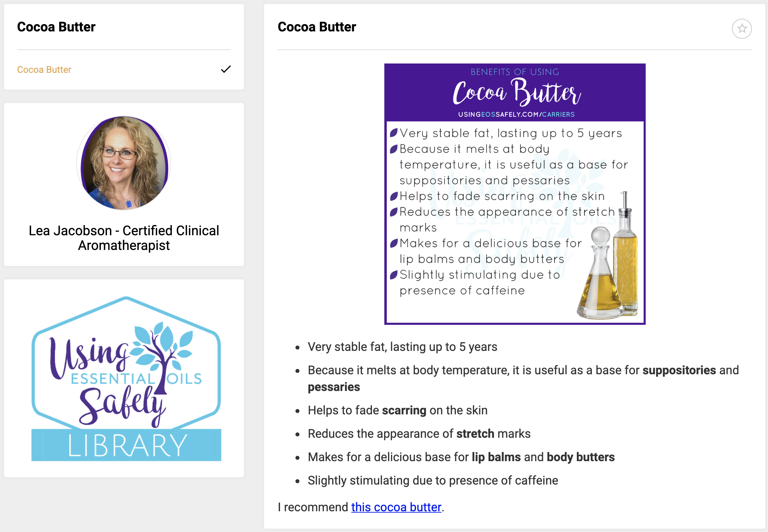
Task: Click the bold 'lip balms' text
Action: (496, 457)
